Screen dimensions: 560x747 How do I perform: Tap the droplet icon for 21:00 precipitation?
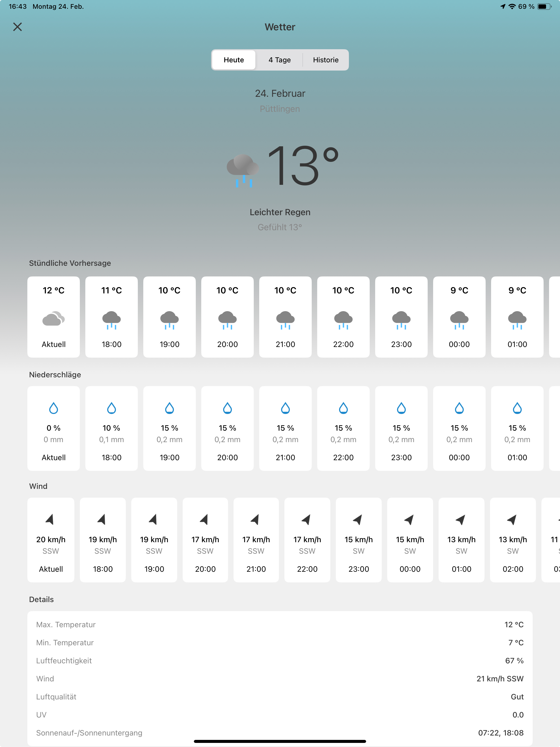pyautogui.click(x=285, y=408)
